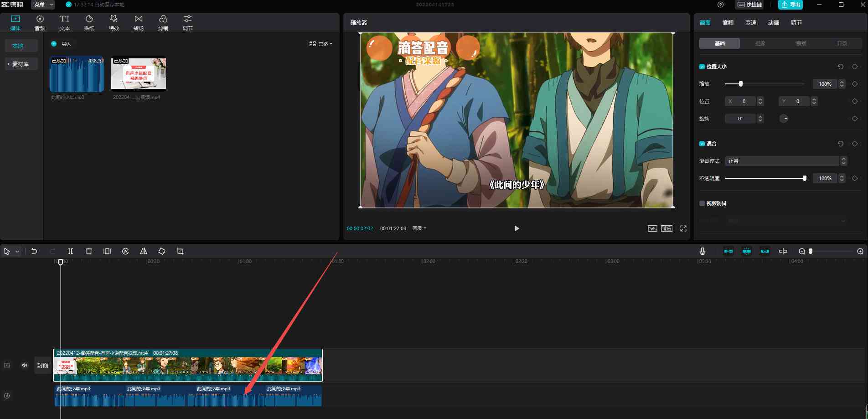
Task: Open the 菜单 menu dropdown
Action: coord(43,5)
